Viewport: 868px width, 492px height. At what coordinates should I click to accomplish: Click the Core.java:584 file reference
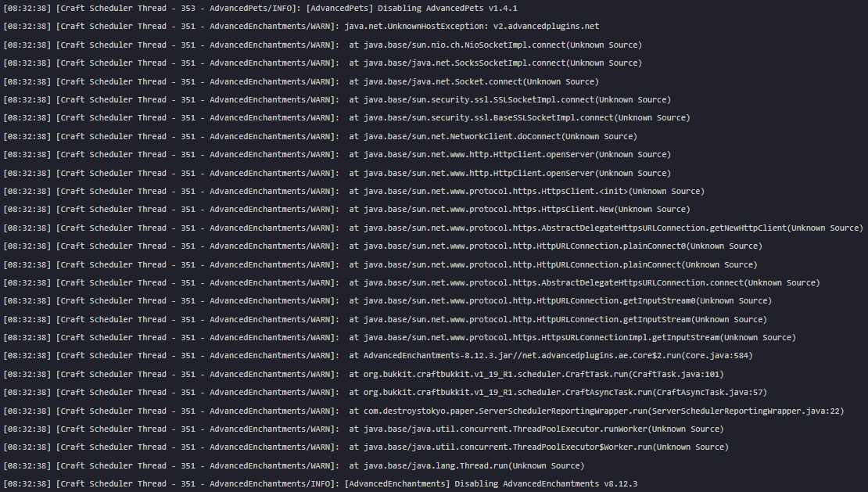click(x=719, y=355)
